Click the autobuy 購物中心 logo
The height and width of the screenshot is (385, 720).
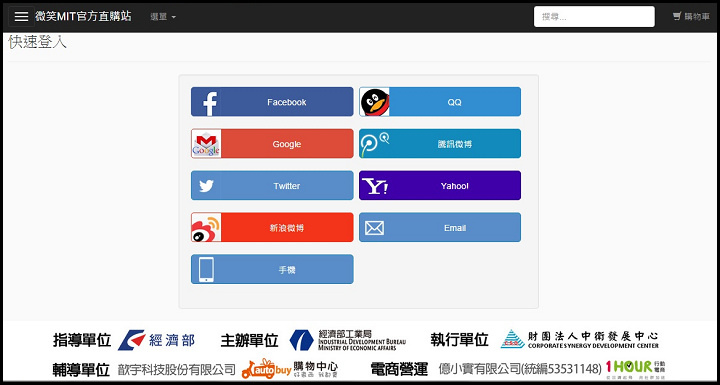290,368
